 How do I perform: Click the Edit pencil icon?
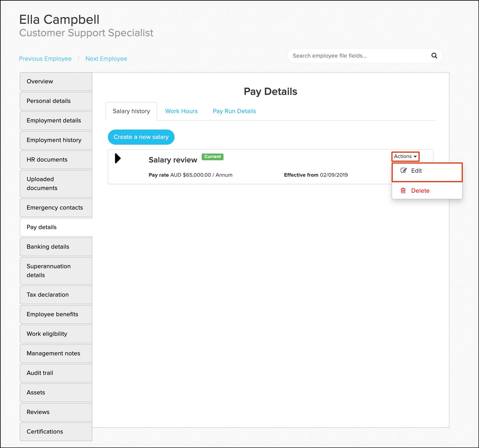pyautogui.click(x=404, y=170)
